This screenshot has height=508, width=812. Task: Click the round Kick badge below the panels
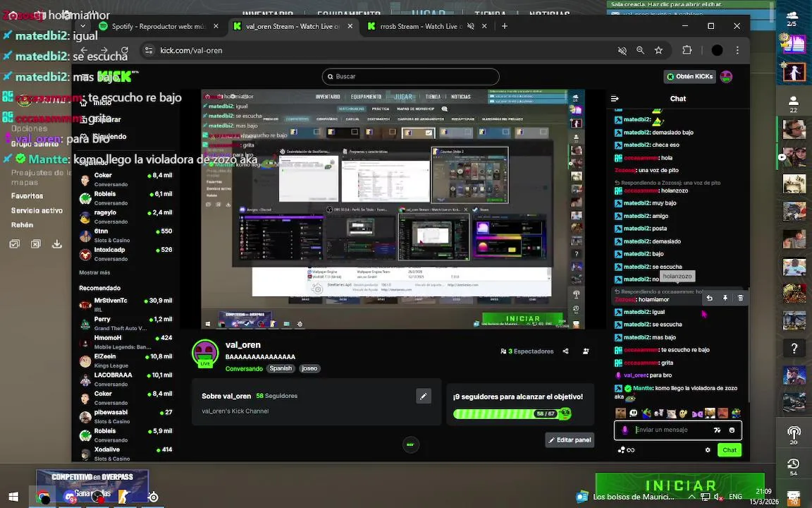tap(411, 445)
